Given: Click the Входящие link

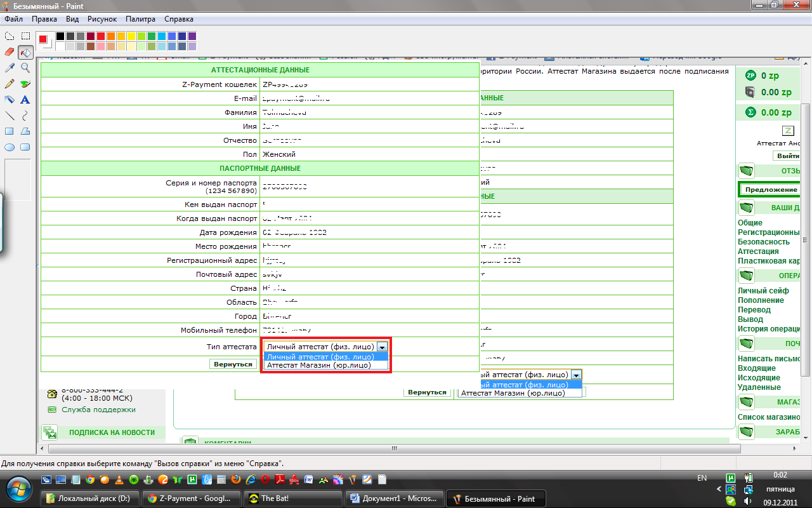Looking at the screenshot, I should (x=757, y=368).
